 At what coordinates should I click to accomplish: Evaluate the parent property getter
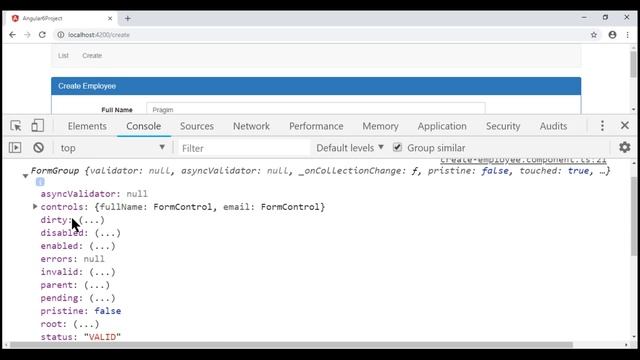tap(97, 285)
